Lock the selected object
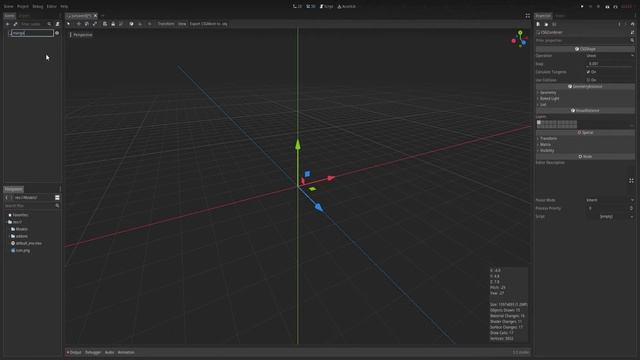 click(113, 24)
